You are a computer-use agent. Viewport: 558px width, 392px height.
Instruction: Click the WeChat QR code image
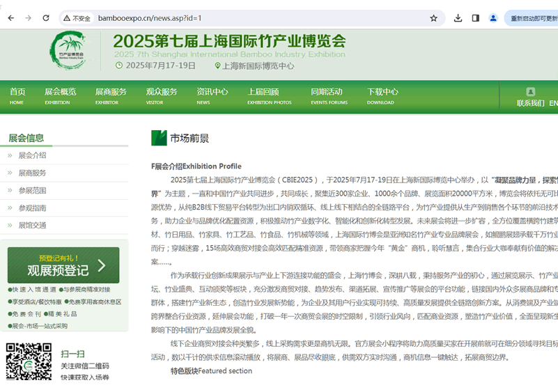(29, 361)
